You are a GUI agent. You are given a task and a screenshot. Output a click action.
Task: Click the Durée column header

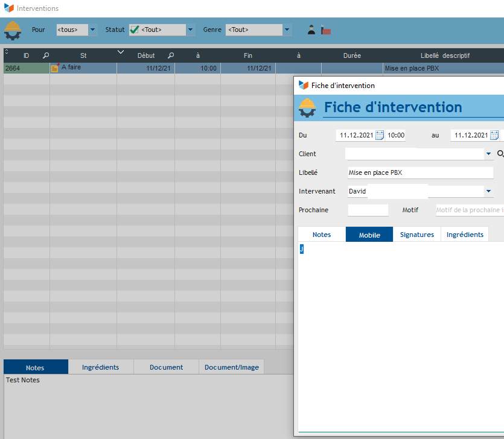352,55
